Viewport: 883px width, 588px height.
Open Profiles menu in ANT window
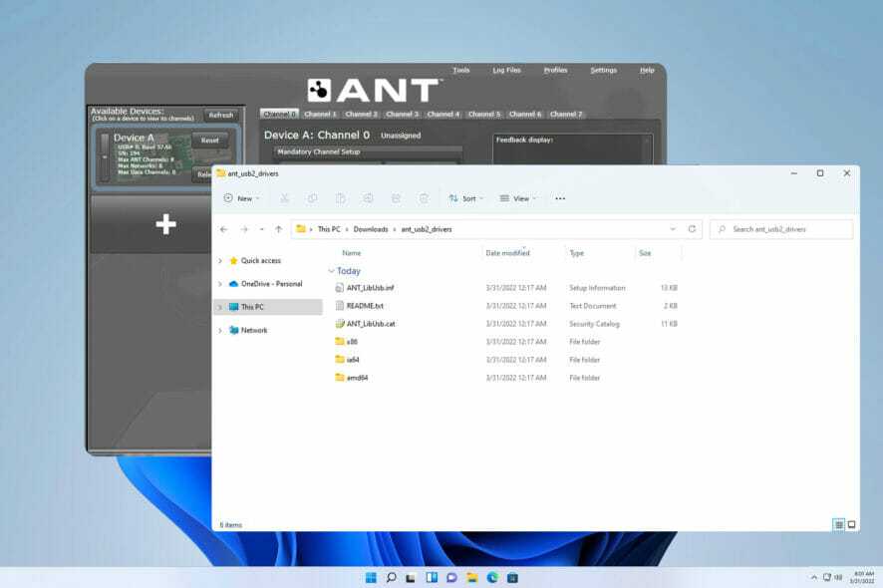(x=555, y=71)
